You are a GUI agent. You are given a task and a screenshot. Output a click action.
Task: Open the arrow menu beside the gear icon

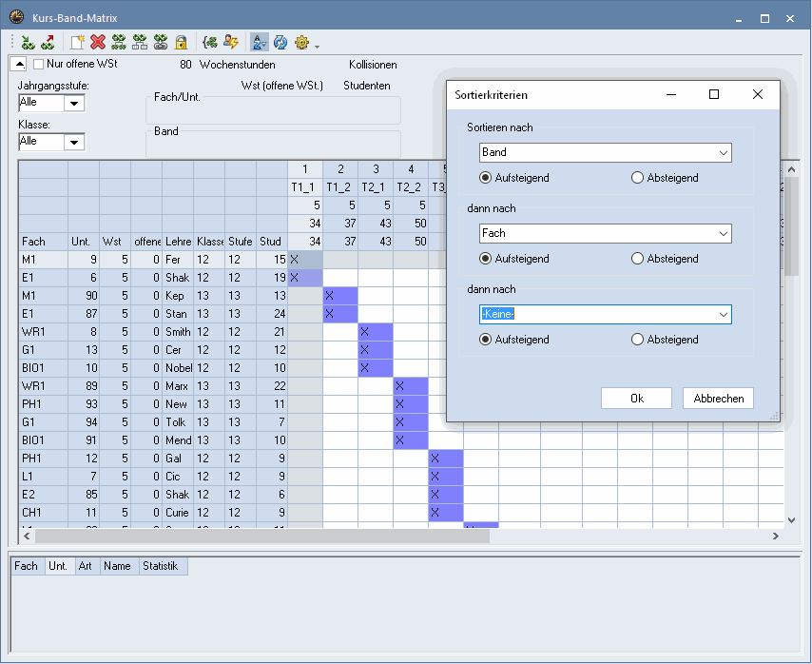317,47
